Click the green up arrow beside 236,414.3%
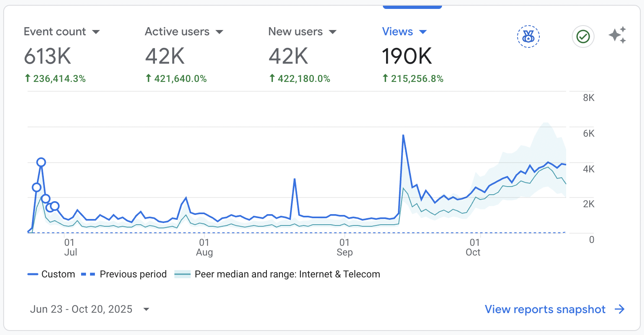Viewport: 644px width, 335px height. (28, 78)
